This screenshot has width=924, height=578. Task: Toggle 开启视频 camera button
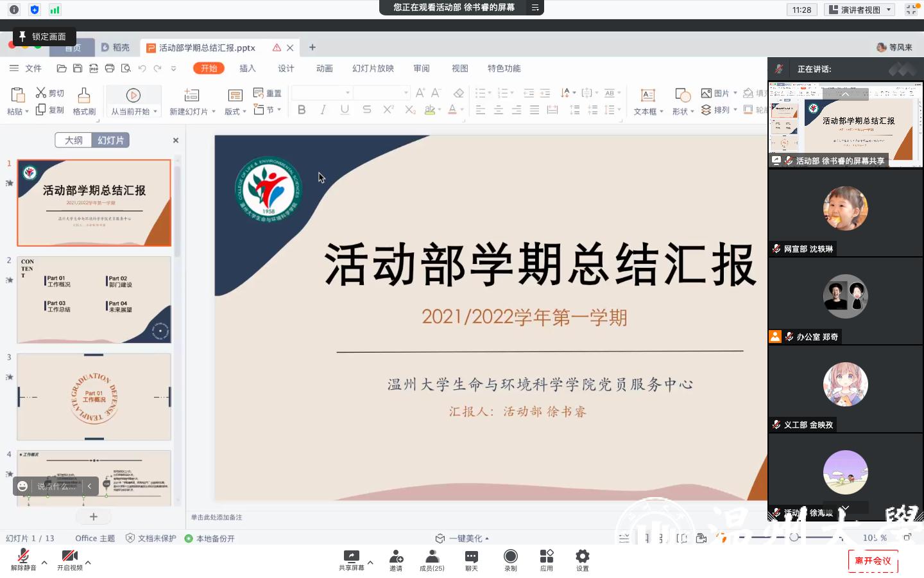[69, 557]
